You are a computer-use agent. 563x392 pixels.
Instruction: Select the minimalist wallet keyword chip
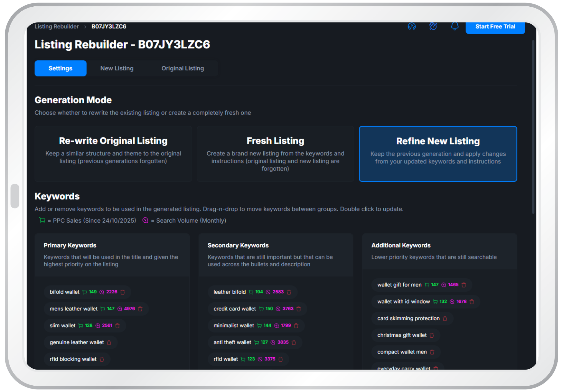(x=256, y=325)
